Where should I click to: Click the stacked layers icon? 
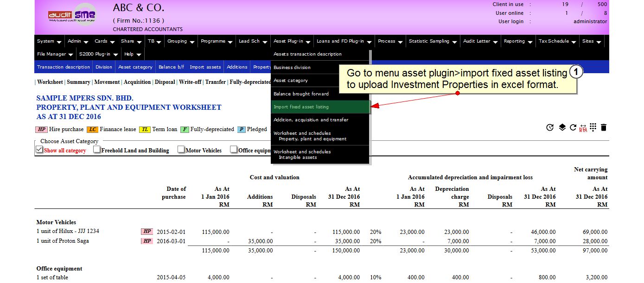(562, 127)
